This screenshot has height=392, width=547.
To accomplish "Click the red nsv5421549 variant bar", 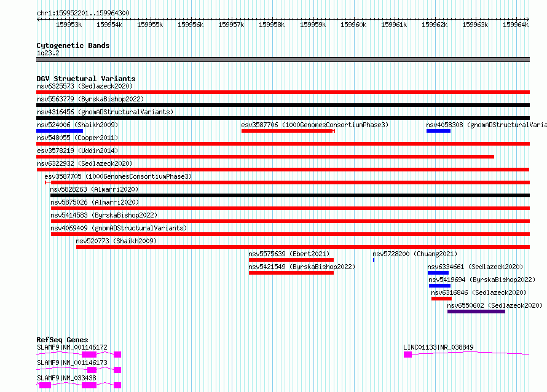I will point(291,273).
